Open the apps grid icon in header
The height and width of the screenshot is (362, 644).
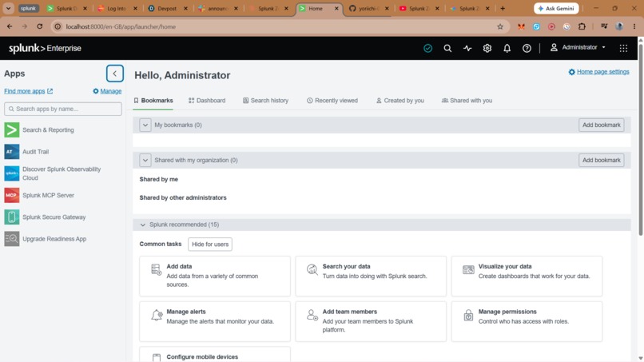623,48
